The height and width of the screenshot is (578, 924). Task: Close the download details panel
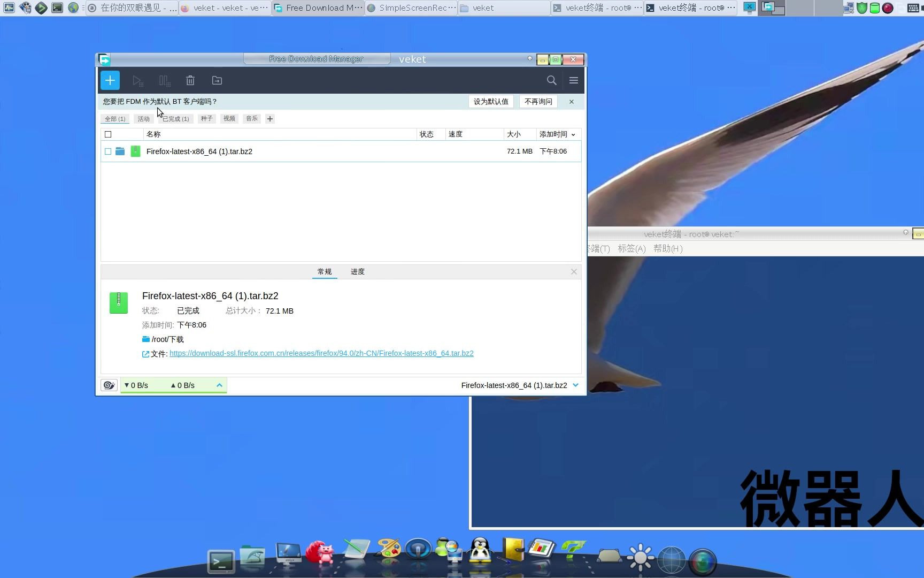tap(574, 272)
